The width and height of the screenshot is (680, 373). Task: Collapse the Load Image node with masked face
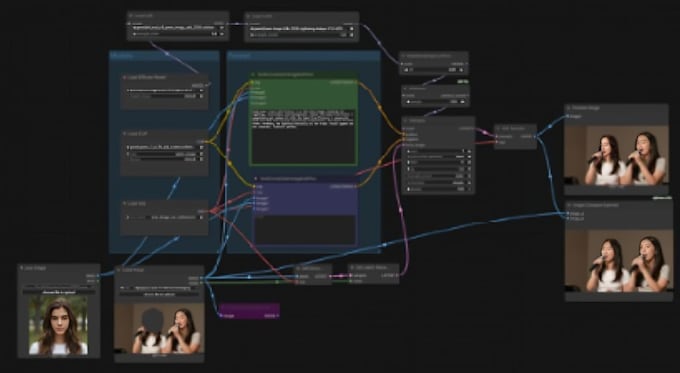coord(118,270)
